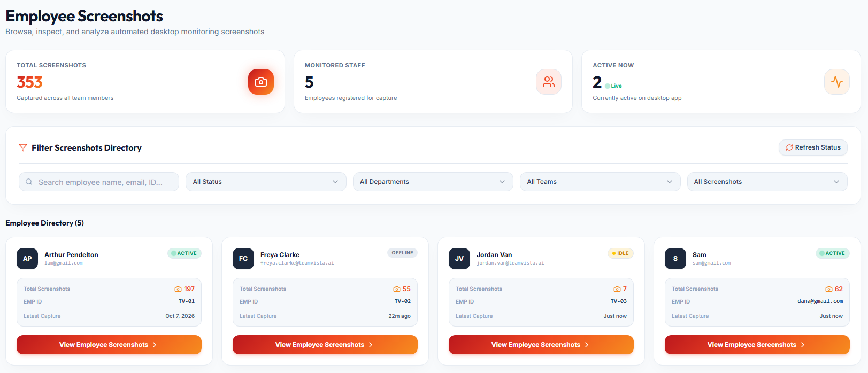Open the All Teams filter dropdown

[600, 182]
